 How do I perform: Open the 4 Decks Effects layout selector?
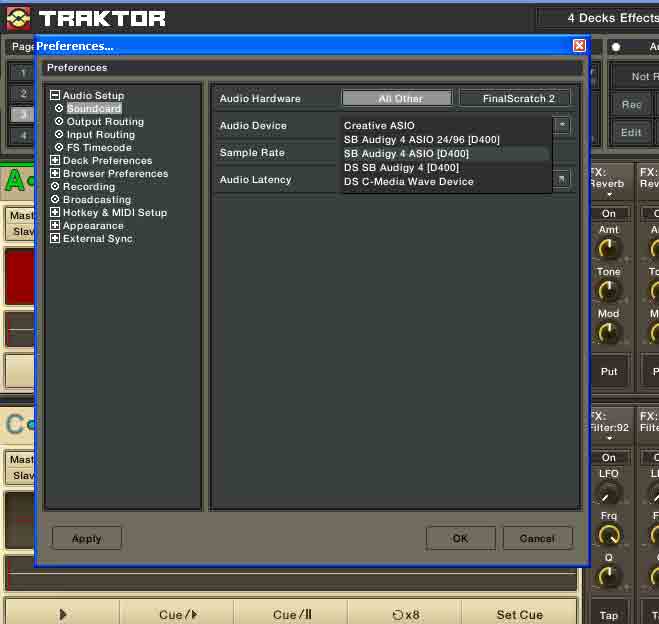tap(599, 18)
